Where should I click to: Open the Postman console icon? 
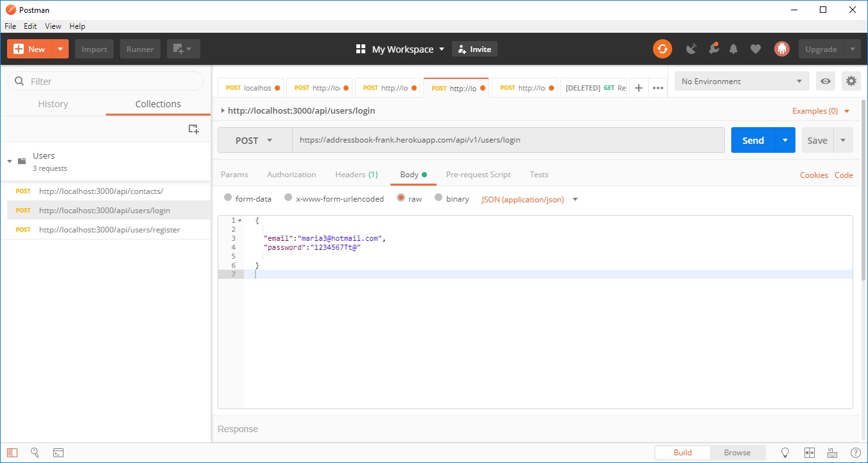point(58,453)
